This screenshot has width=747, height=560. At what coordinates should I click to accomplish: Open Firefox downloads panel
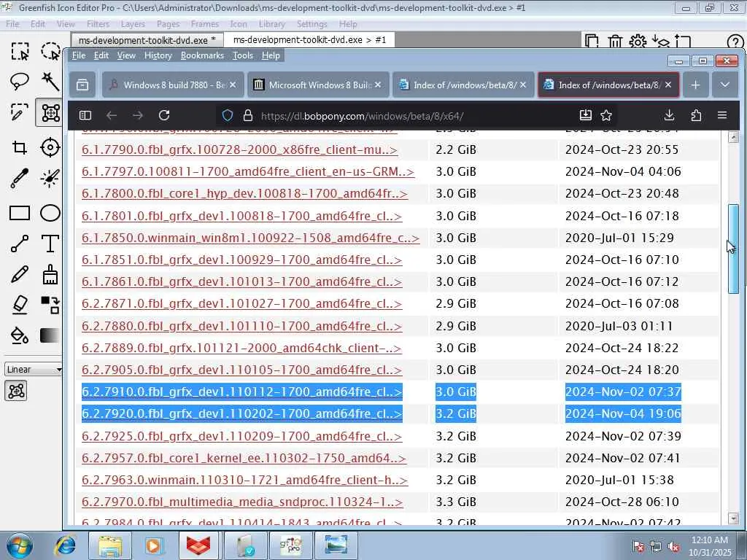click(x=669, y=115)
